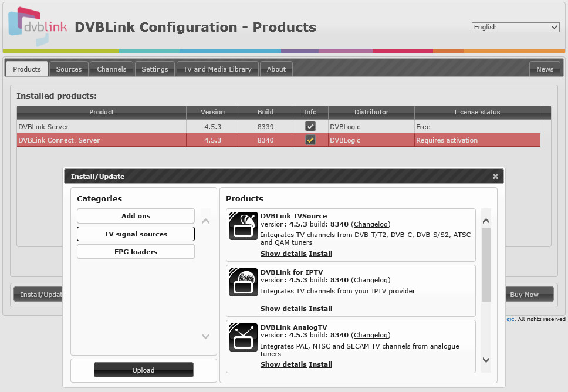Select the DVBLink Connect! Server row name
This screenshot has width=568, height=392.
point(59,140)
